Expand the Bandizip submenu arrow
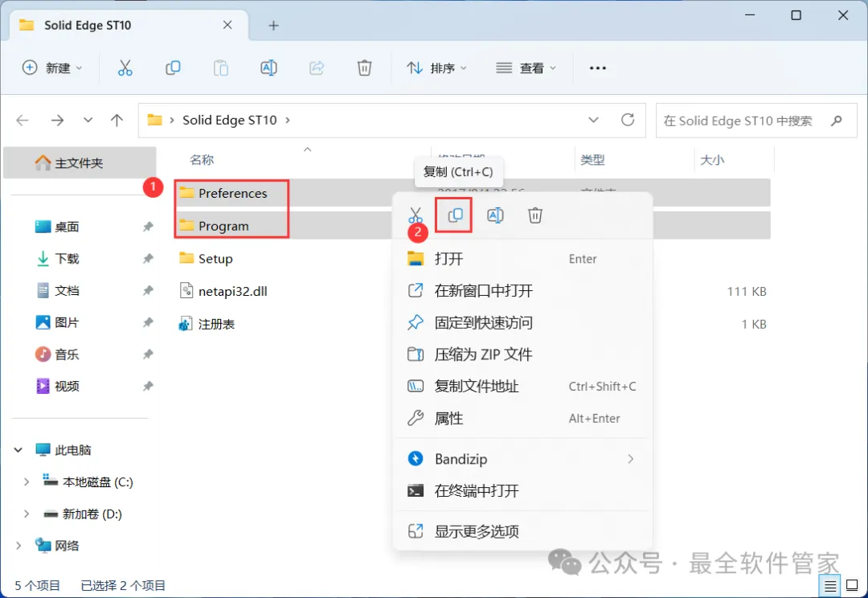 [631, 458]
